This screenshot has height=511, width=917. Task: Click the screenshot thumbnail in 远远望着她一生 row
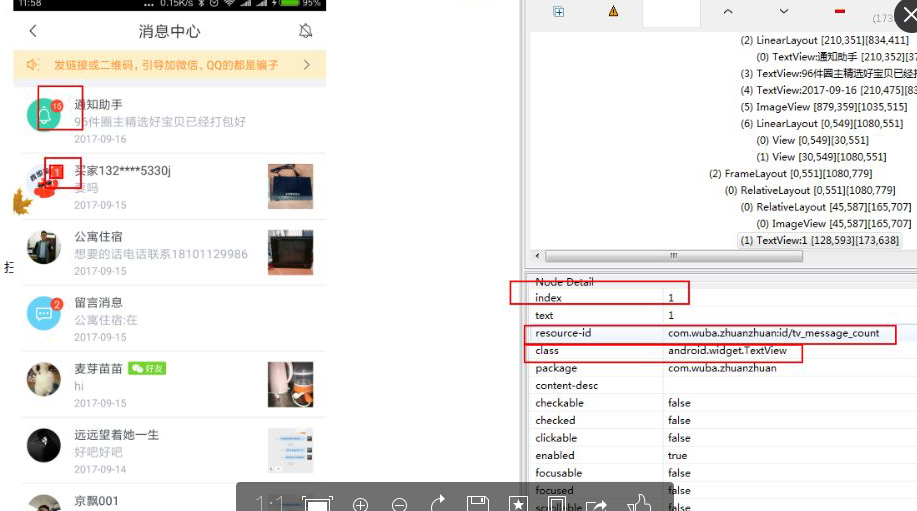290,451
